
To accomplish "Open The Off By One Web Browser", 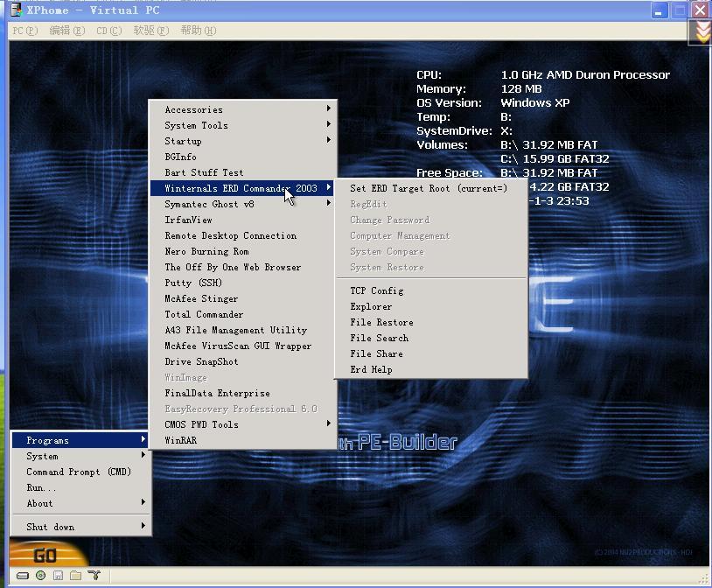I will (243, 267).
